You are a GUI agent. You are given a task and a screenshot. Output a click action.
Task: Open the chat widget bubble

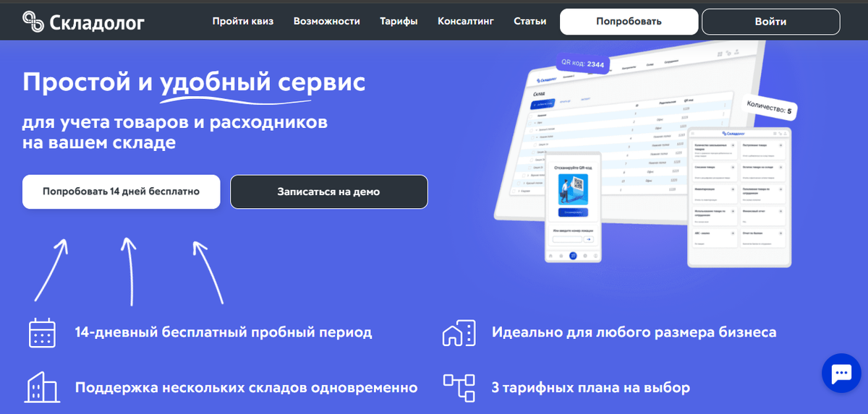842,373
